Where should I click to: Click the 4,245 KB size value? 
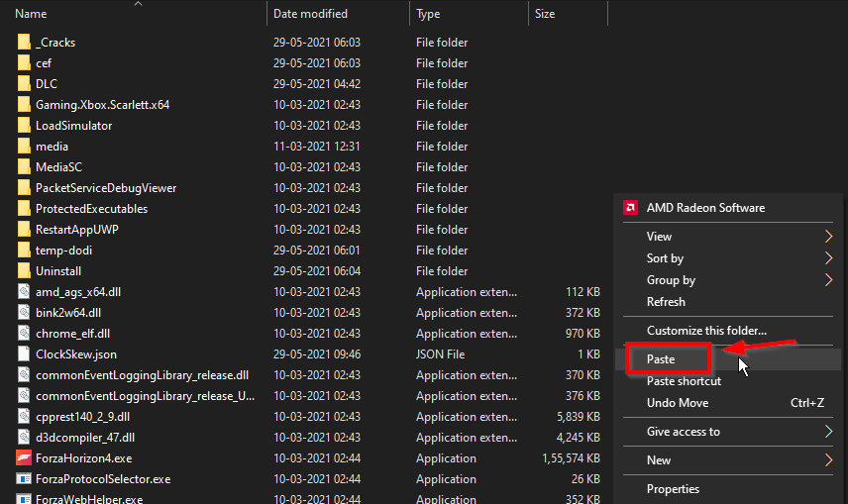tap(579, 438)
